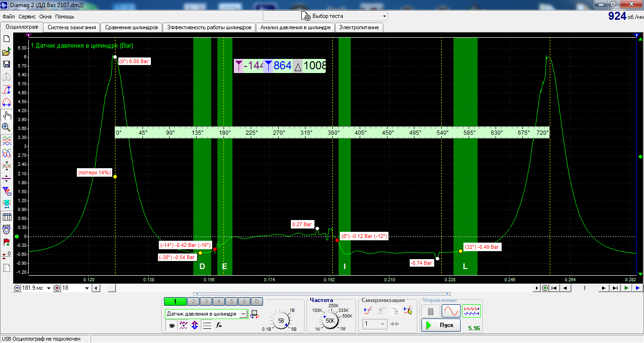
Task: Click the filter funnel icon in left toolbar
Action: pos(7,191)
